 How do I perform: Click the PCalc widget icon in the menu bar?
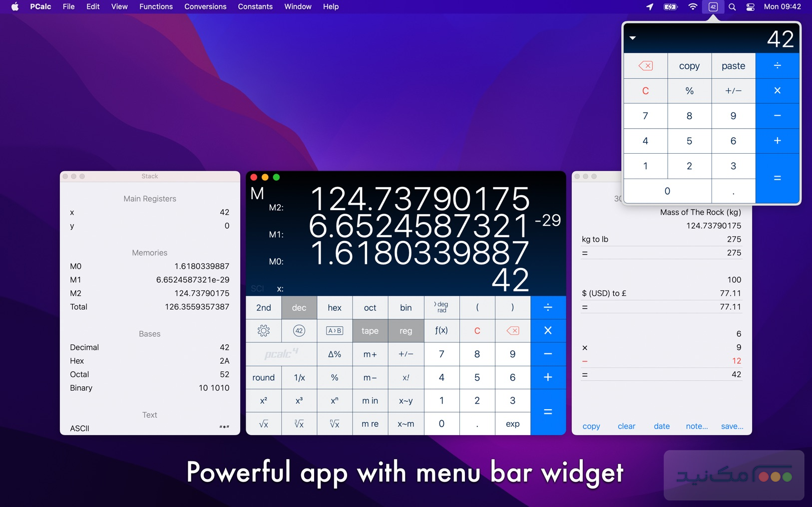(x=713, y=6)
